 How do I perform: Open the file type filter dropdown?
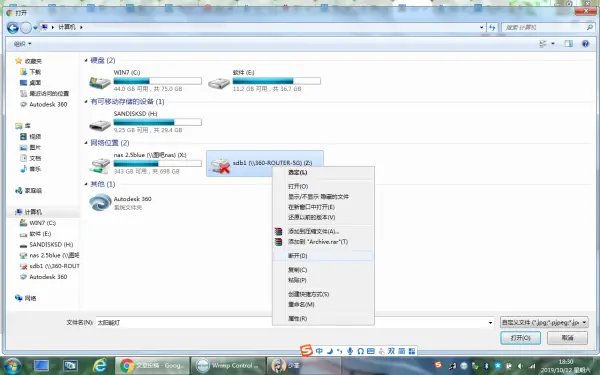(544, 323)
